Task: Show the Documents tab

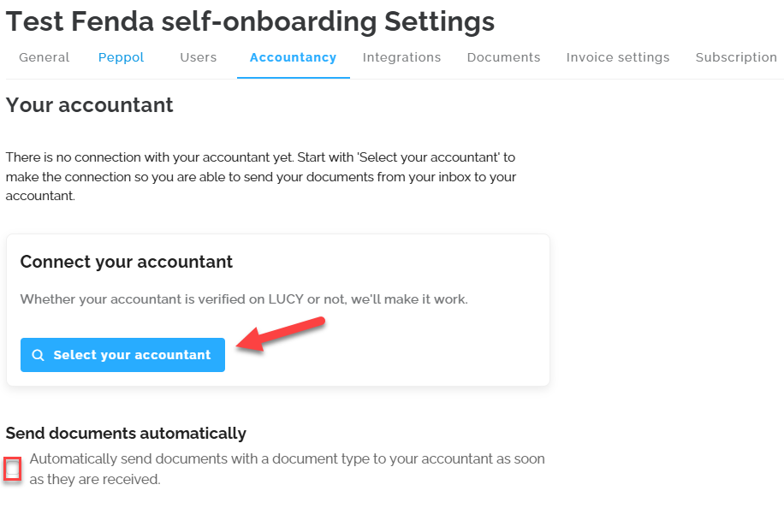Action: 503,57
